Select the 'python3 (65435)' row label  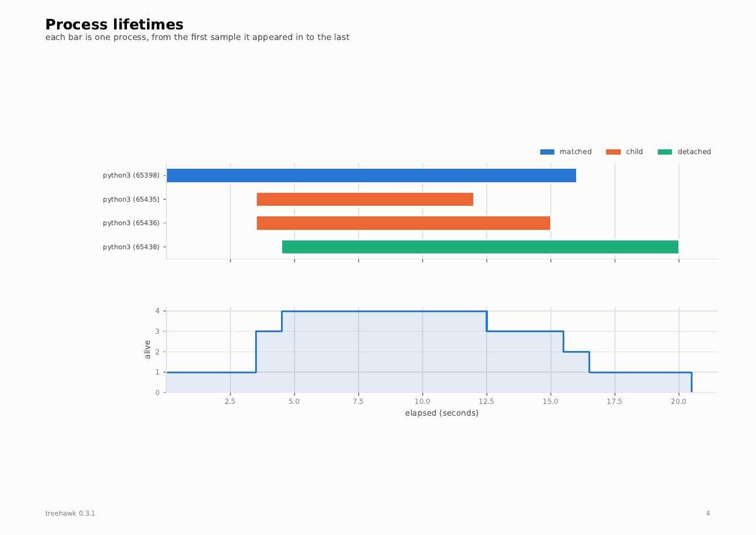click(x=131, y=199)
